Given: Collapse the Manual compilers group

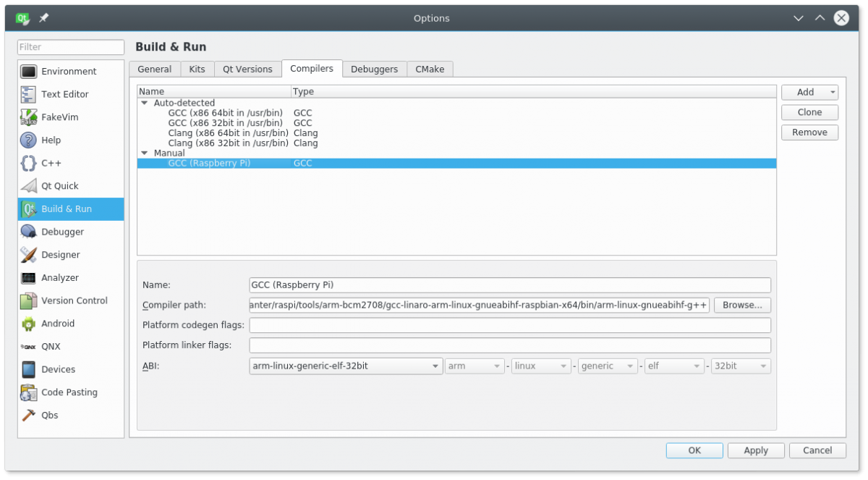Looking at the screenshot, I should point(144,153).
